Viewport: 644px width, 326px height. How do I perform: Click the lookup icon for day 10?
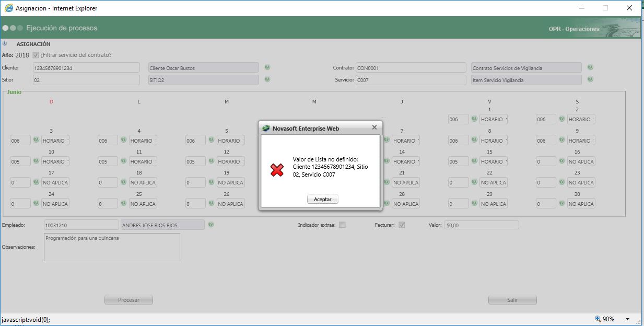coord(36,161)
